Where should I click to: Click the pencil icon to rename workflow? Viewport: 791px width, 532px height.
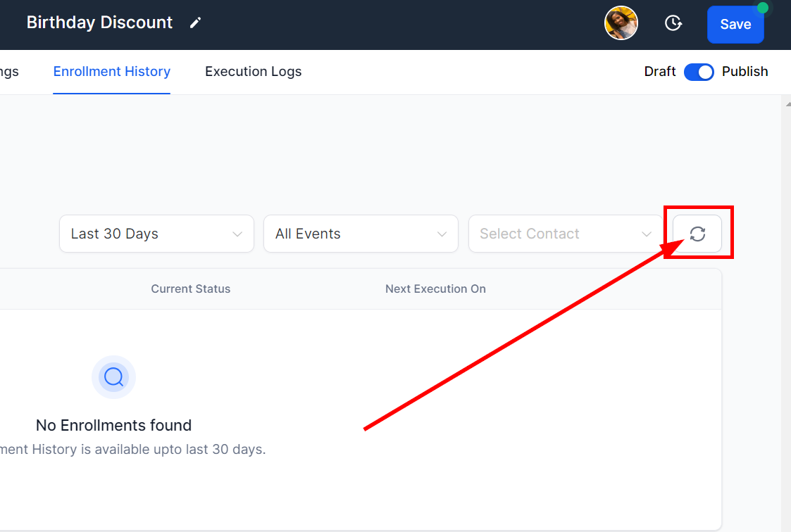pos(196,23)
